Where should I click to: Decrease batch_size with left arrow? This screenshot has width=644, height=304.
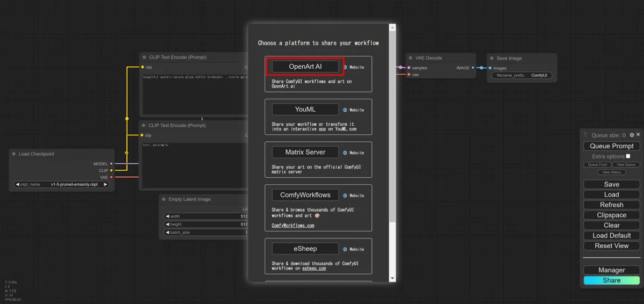click(167, 233)
